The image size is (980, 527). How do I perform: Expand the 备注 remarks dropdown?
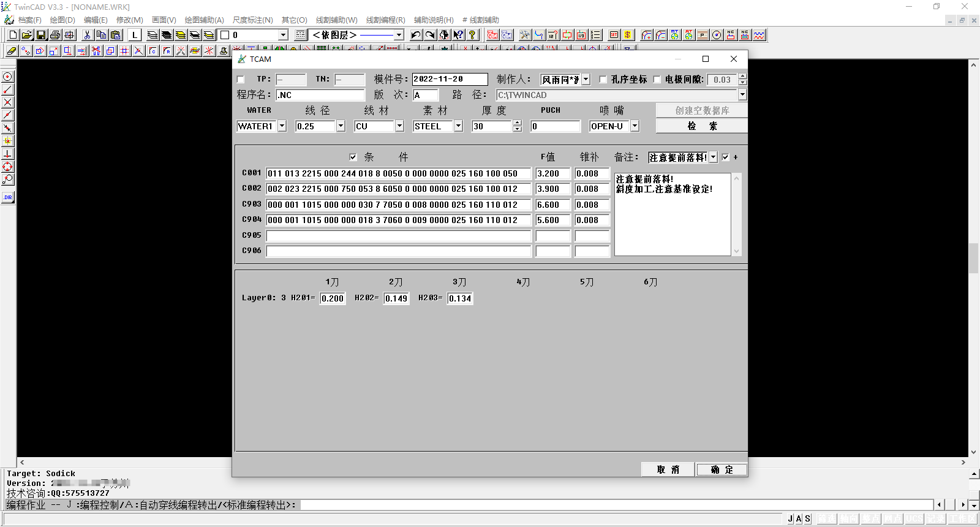click(x=713, y=157)
